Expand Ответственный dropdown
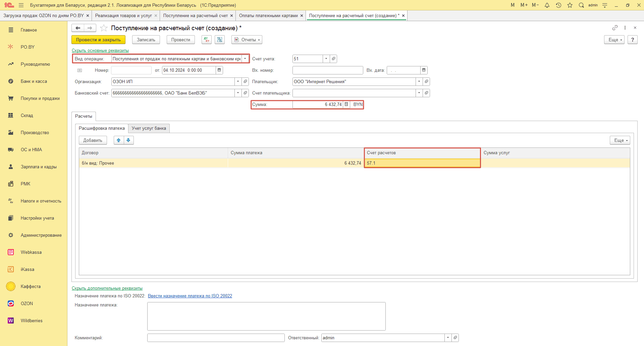Viewport: 644px width, 346px height. [448, 338]
